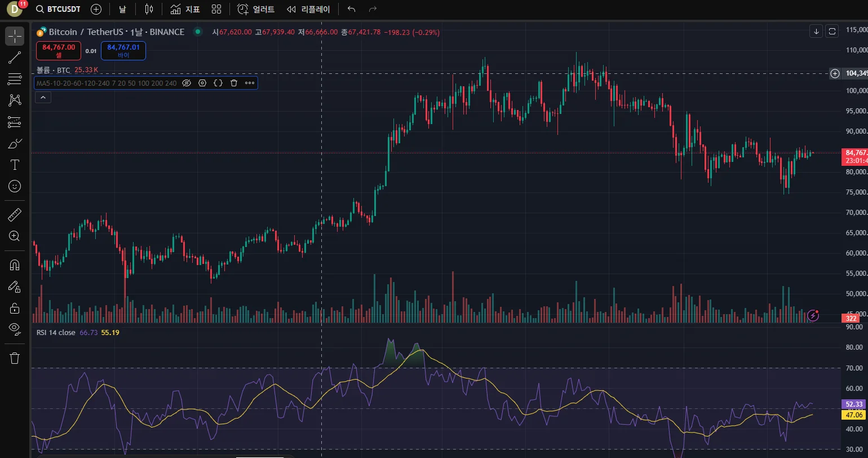
Task: Remove drawings with the trash icon
Action: pyautogui.click(x=15, y=358)
